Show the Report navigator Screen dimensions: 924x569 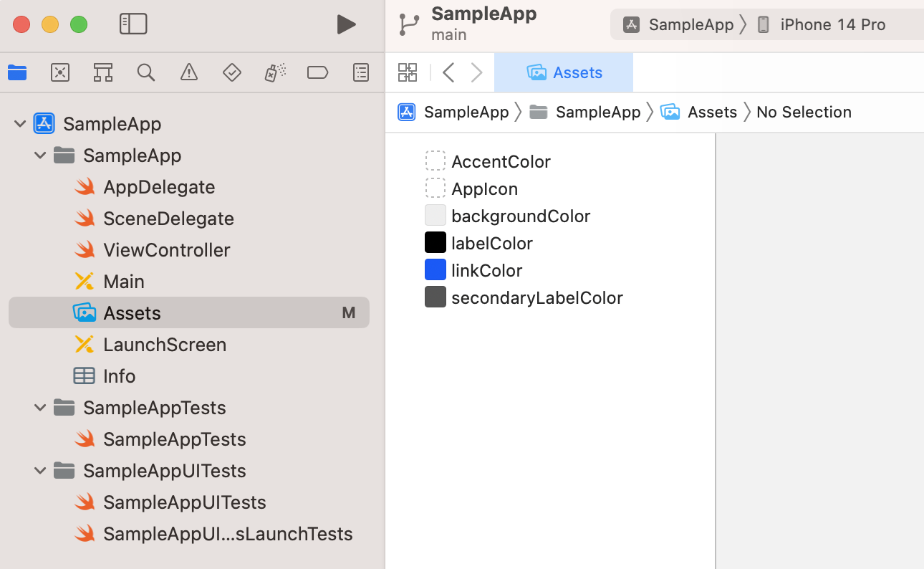click(x=361, y=72)
